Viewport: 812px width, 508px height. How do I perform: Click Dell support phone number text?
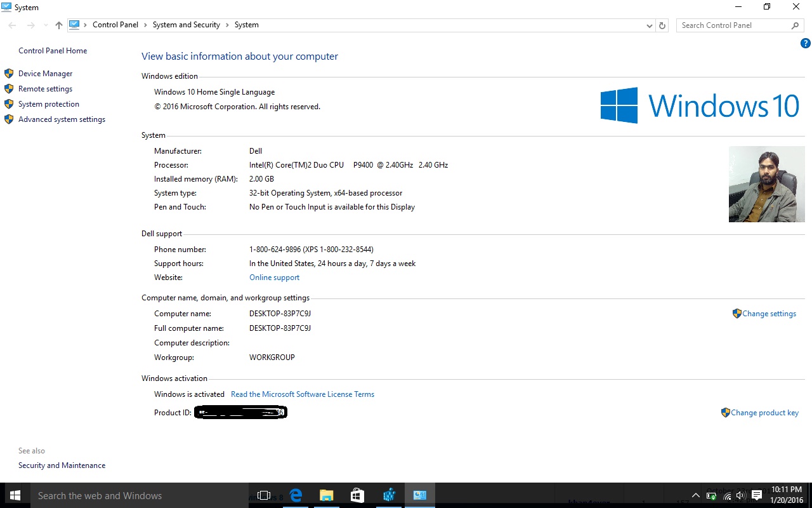311,250
